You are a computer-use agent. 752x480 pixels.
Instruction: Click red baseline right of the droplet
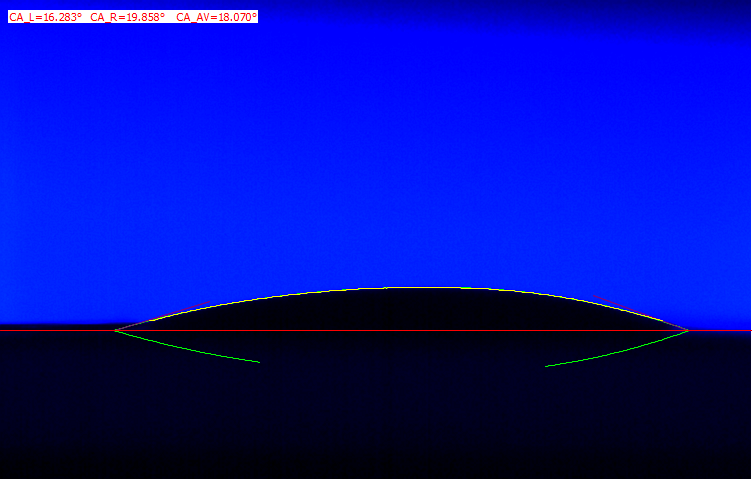point(722,330)
